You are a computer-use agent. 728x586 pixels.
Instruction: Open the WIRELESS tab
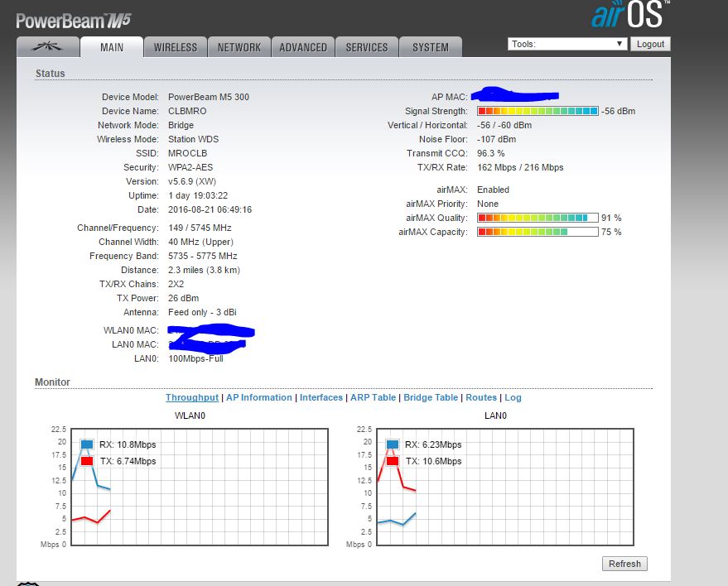(175, 47)
